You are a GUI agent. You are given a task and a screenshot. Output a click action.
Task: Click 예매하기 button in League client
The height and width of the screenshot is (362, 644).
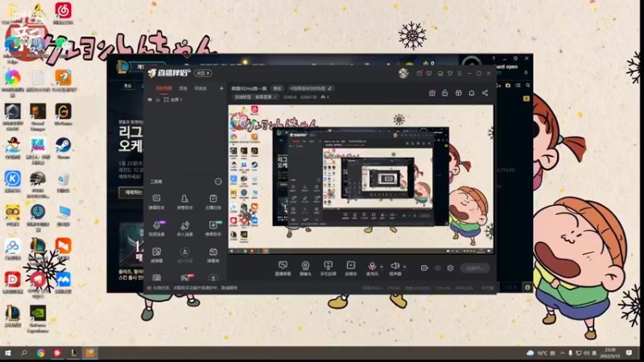click(x=131, y=192)
